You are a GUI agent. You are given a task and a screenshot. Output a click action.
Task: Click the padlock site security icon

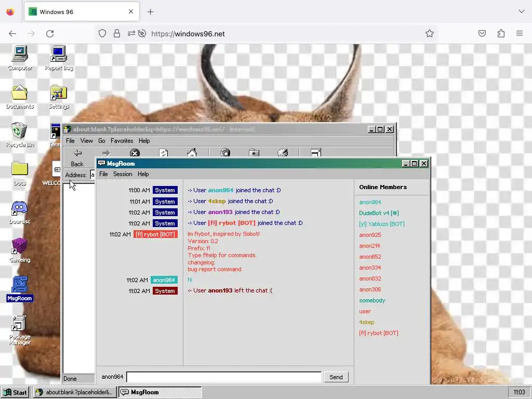[x=117, y=33]
